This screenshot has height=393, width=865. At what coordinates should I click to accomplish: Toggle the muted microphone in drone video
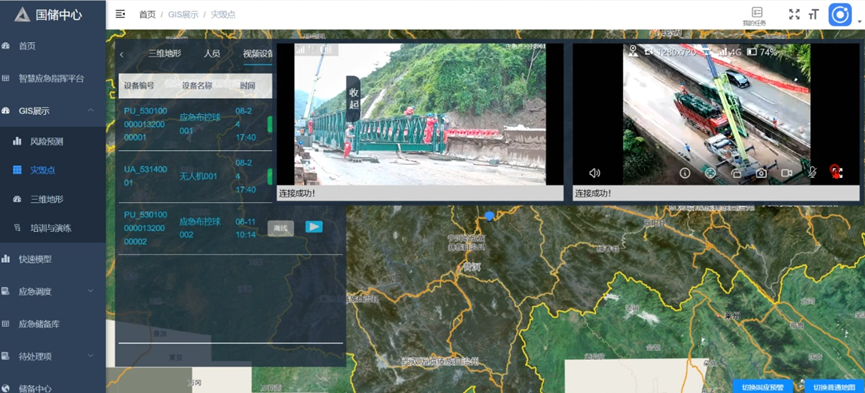812,173
